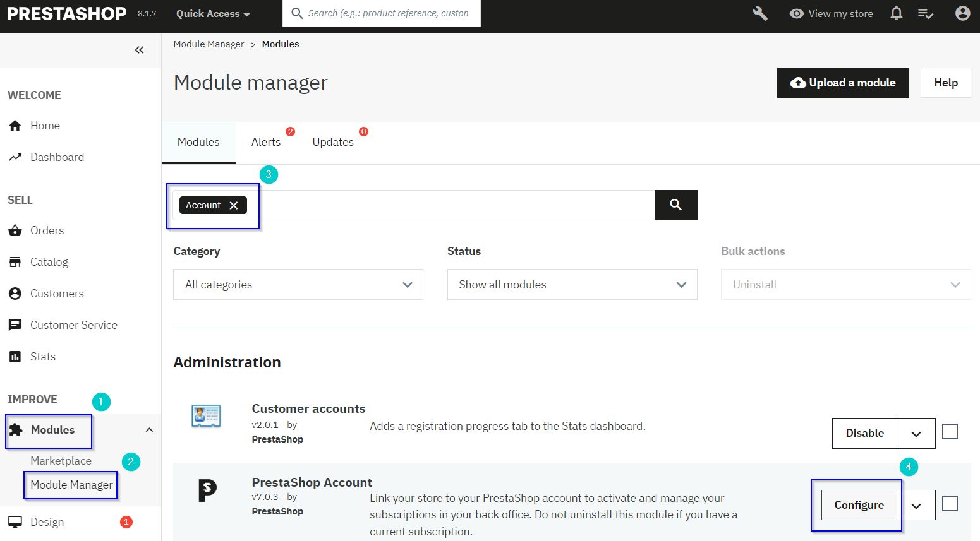Collapse the Modules submenu chevron

coord(149,430)
